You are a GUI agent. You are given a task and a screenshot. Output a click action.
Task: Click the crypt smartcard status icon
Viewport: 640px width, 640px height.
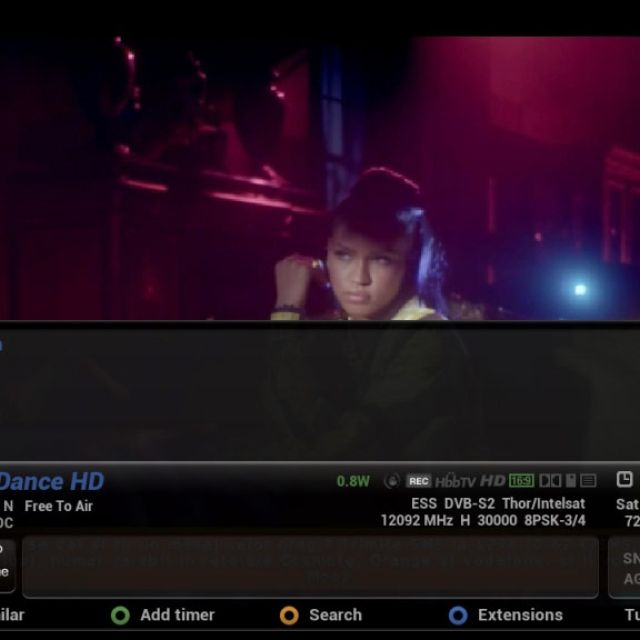[571, 481]
